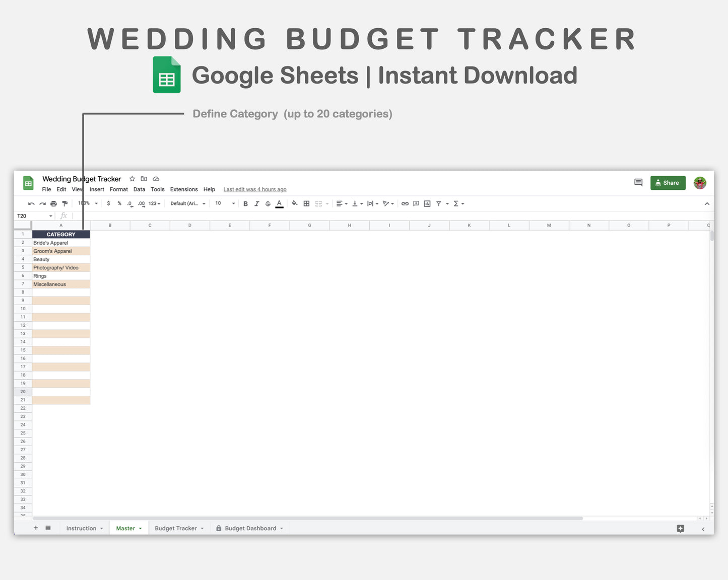
Task: Switch to the Budget Dashboard tab
Action: (250, 528)
